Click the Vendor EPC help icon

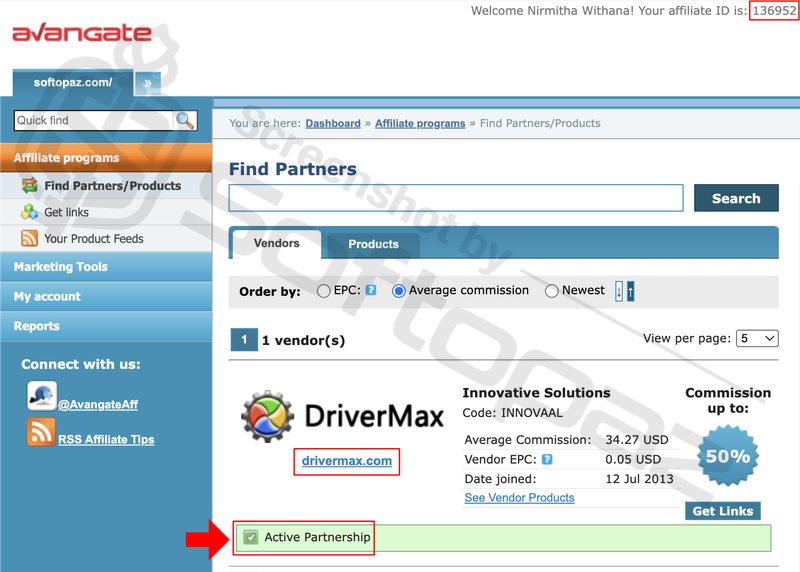547,459
